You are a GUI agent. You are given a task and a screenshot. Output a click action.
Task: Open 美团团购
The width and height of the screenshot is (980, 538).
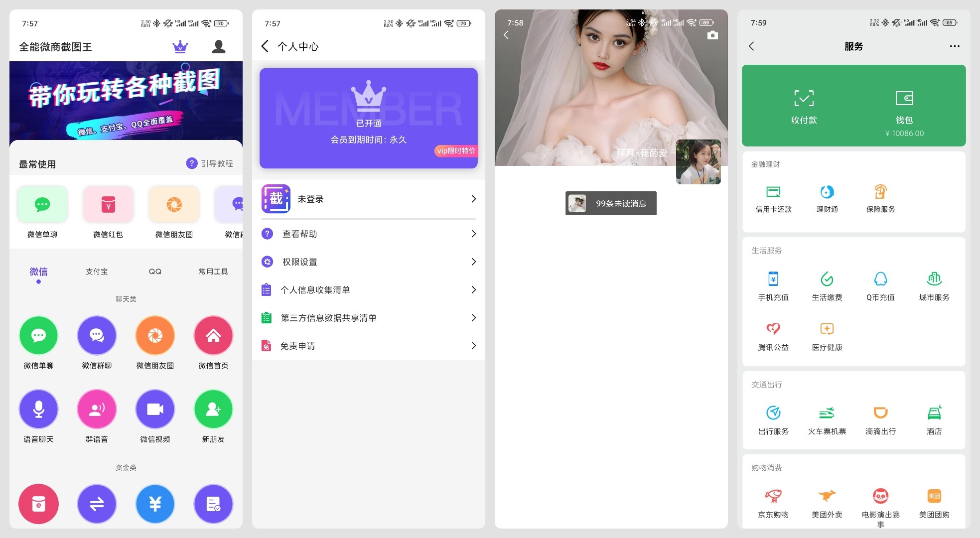934,504
